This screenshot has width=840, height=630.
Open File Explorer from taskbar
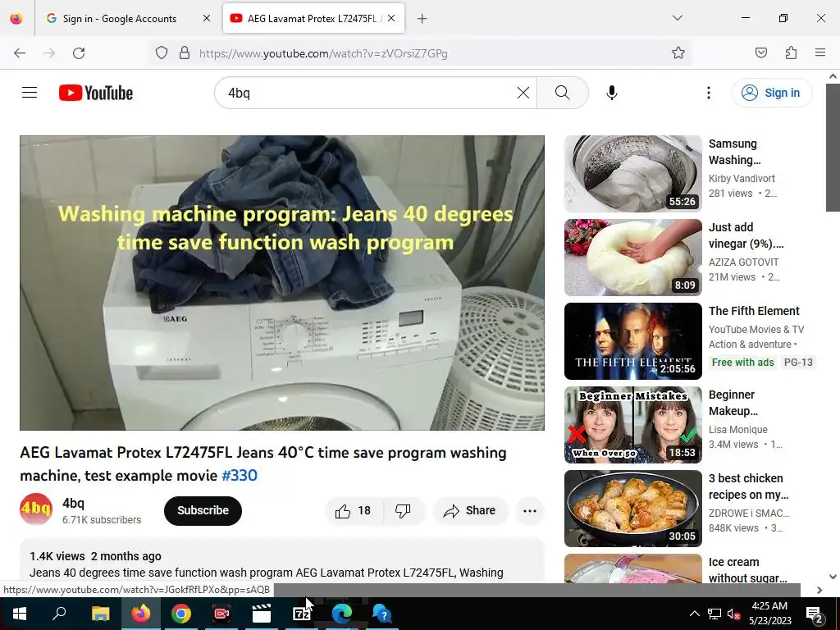pyautogui.click(x=100, y=614)
